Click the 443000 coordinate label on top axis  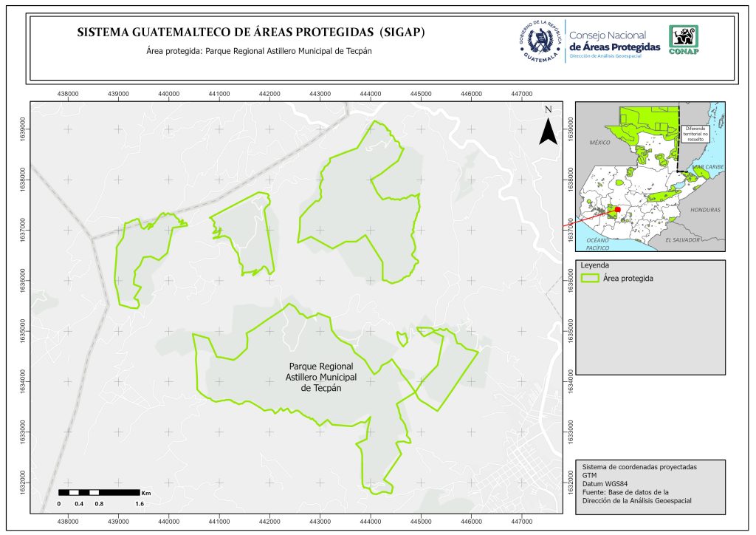pyautogui.click(x=320, y=94)
